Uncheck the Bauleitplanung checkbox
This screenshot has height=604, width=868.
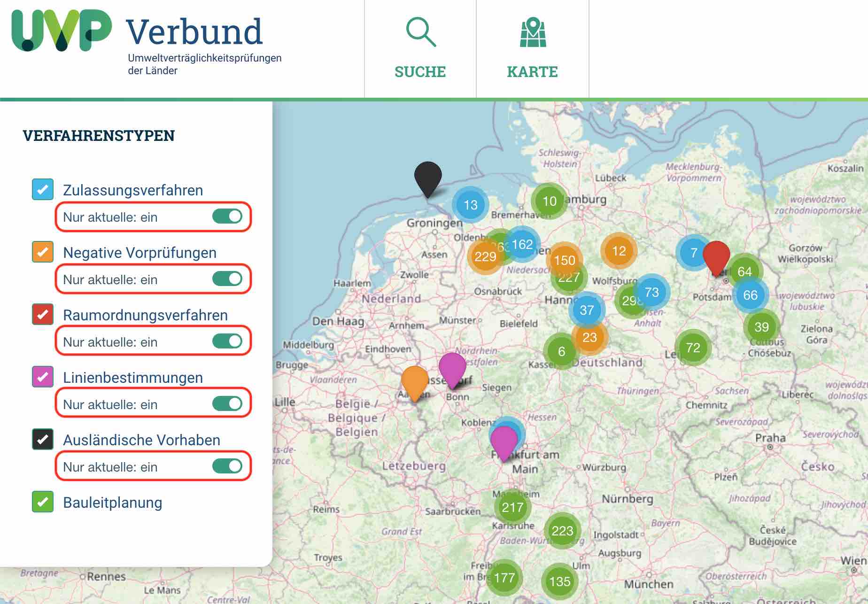point(43,502)
